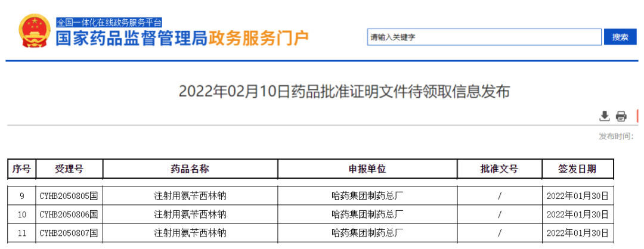The image size is (644, 249).
Task: Select 哈药集团制药总厂 in row 11
Action: [367, 234]
